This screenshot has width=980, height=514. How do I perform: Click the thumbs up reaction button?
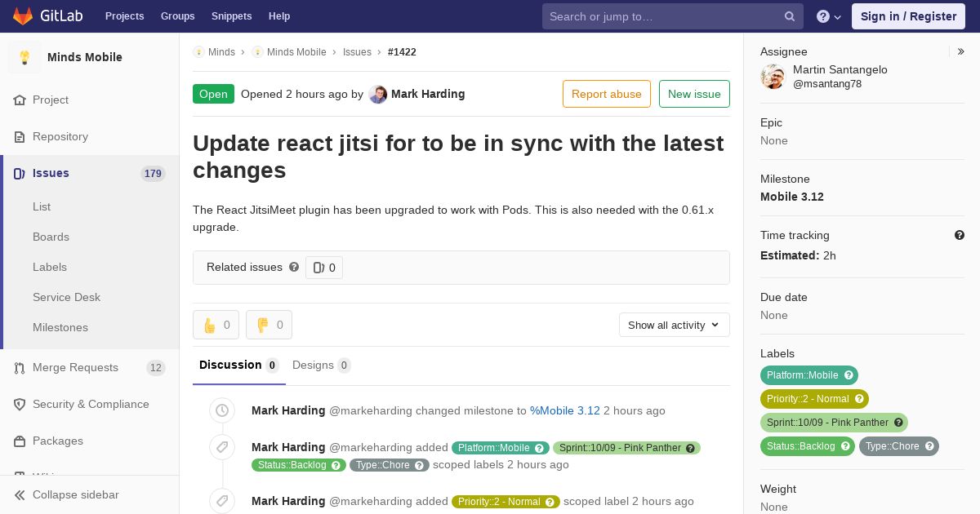tap(216, 325)
